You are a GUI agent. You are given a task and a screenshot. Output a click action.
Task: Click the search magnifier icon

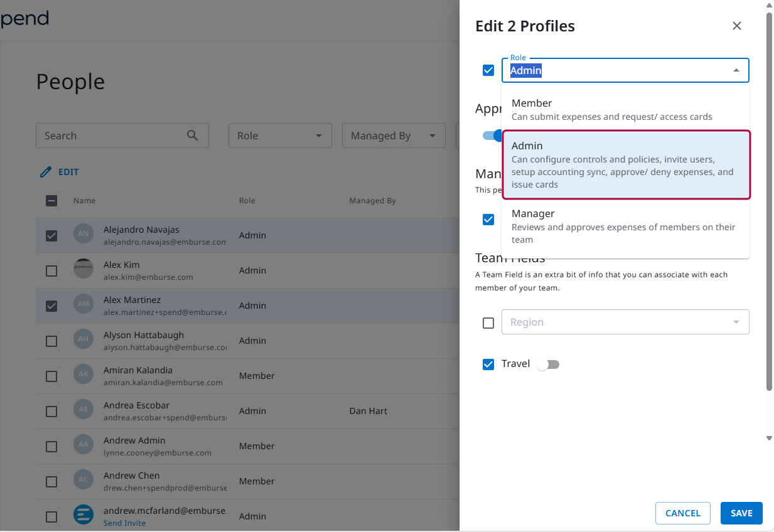click(x=192, y=136)
